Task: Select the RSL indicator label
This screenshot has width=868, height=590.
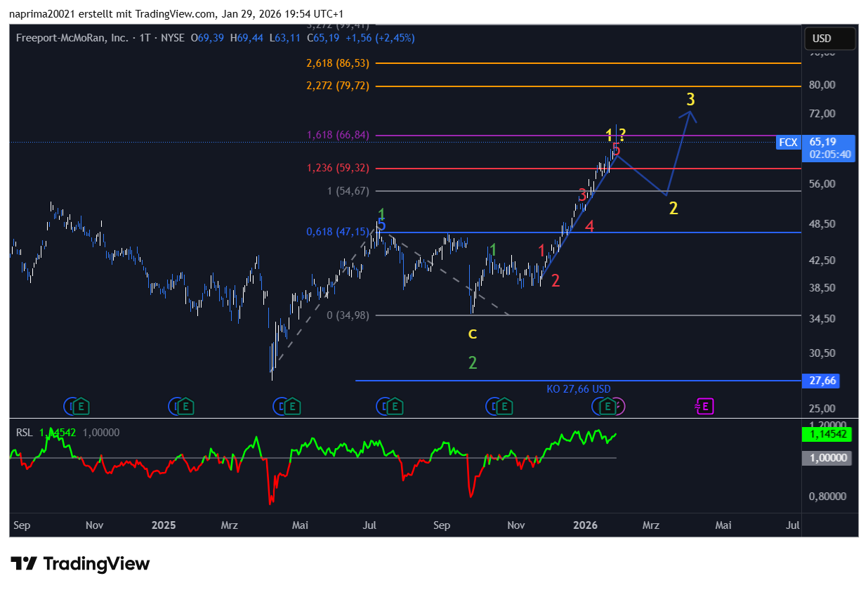Action: (x=24, y=433)
